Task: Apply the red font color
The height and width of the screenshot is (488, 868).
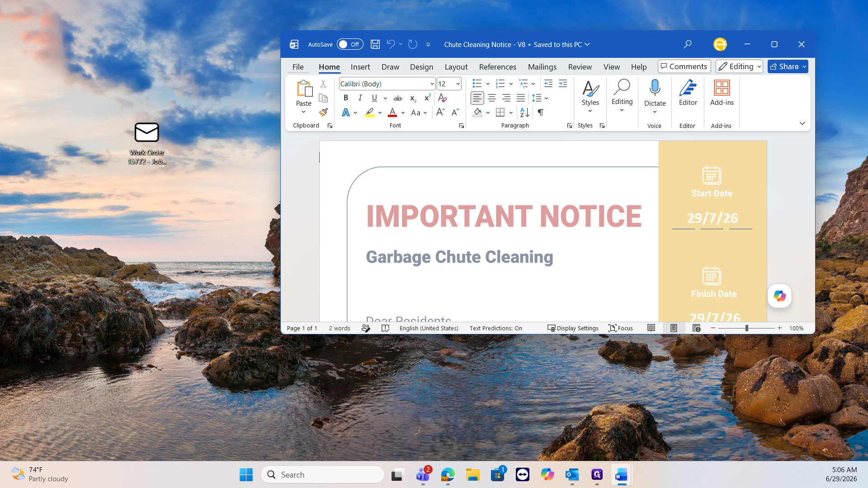Action: tap(392, 113)
